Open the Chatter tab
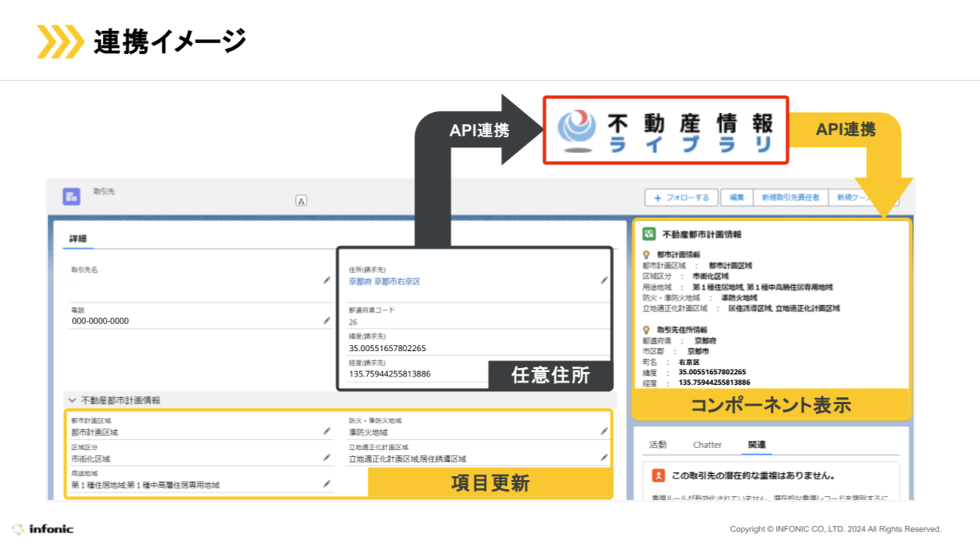The image size is (980, 552). pos(707,445)
